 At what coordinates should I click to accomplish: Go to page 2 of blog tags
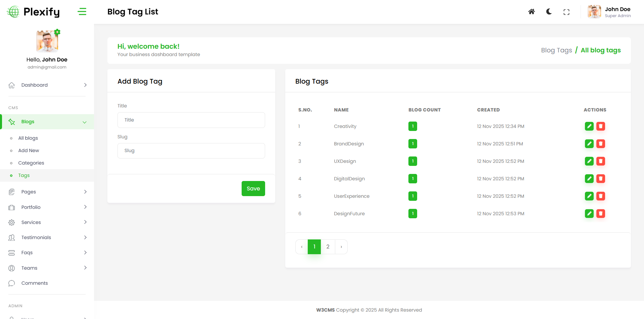(x=328, y=247)
